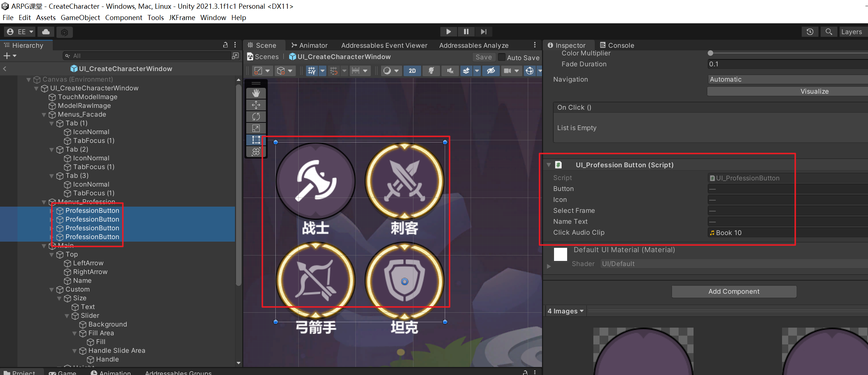
Task: Click the cloud services icon
Action: point(46,32)
